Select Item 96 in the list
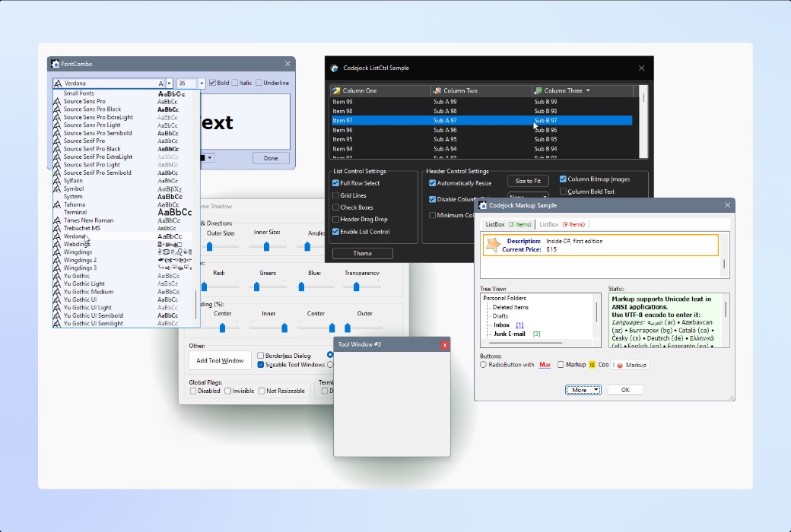The image size is (791, 532). (x=481, y=130)
